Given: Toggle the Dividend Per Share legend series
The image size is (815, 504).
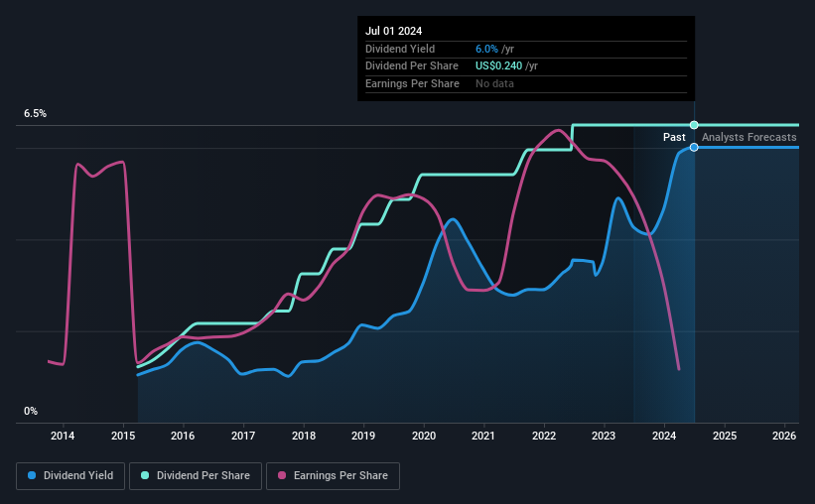Looking at the screenshot, I should [x=196, y=476].
